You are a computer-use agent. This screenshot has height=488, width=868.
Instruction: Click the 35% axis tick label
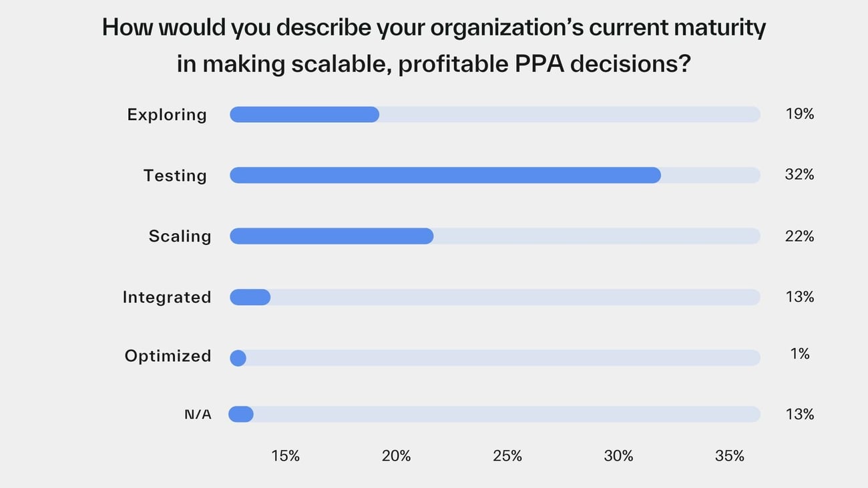click(729, 456)
